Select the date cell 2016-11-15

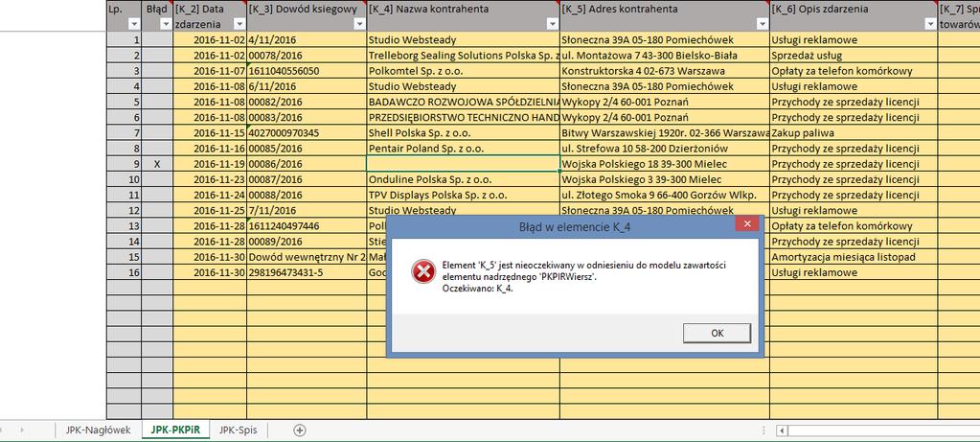click(x=210, y=132)
